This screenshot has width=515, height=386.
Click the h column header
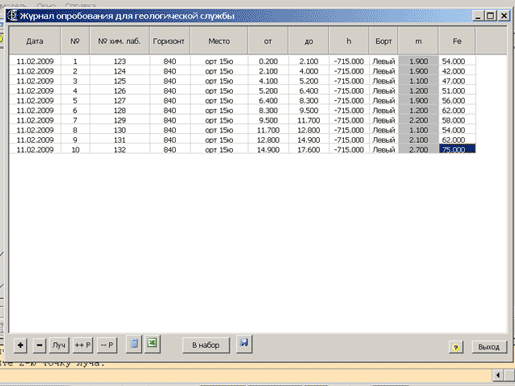(x=349, y=41)
